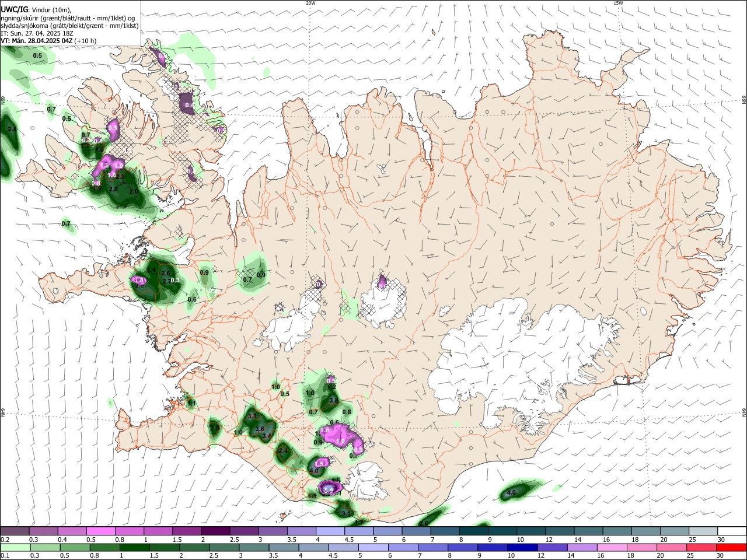Pick the darkest green 1 swatch in lower legend

(x=134, y=548)
